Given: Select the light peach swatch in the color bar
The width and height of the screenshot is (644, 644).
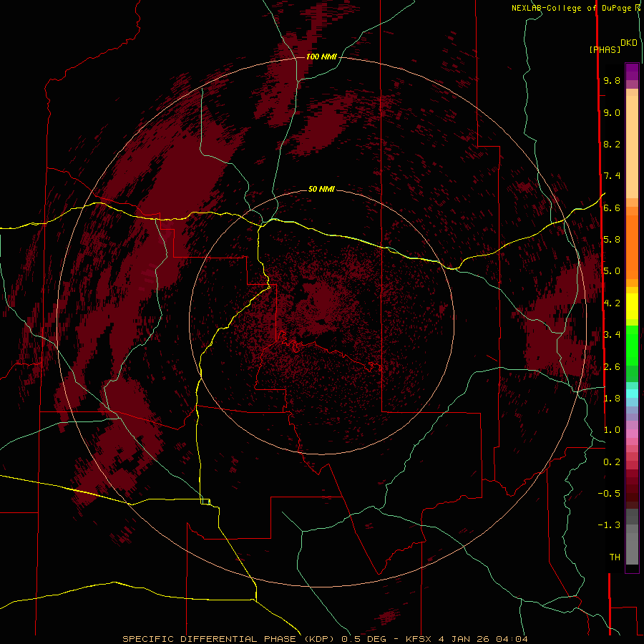Looking at the screenshot, I should pos(632,147).
